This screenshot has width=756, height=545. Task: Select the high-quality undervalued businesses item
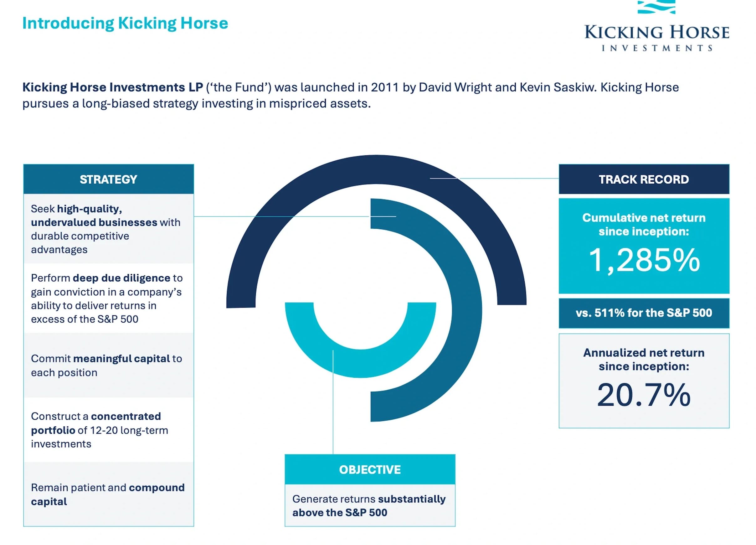[x=106, y=229]
